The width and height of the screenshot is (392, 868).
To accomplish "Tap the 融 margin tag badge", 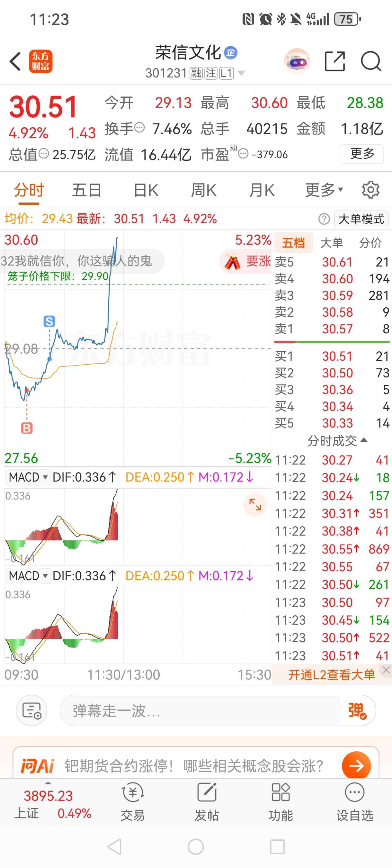I will click(x=196, y=73).
